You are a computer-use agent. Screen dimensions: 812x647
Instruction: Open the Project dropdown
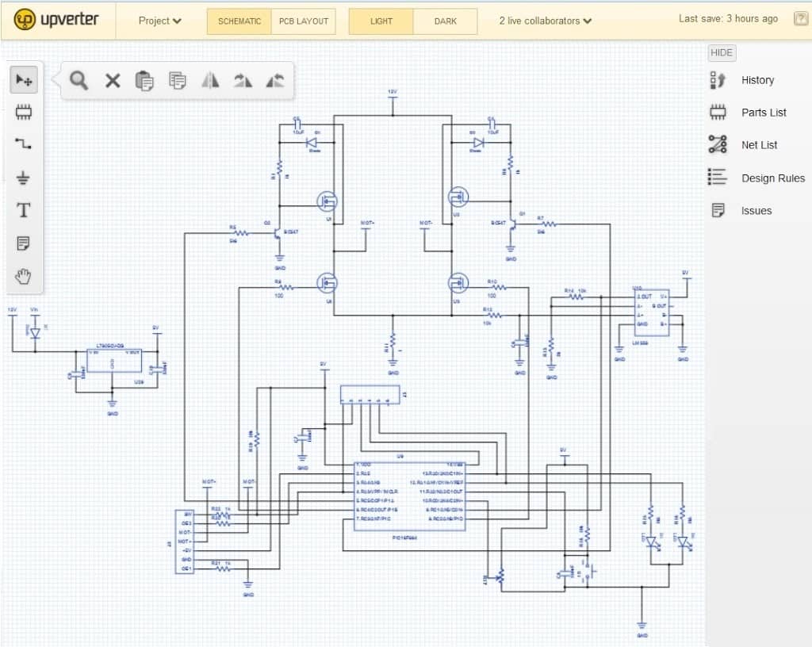158,21
